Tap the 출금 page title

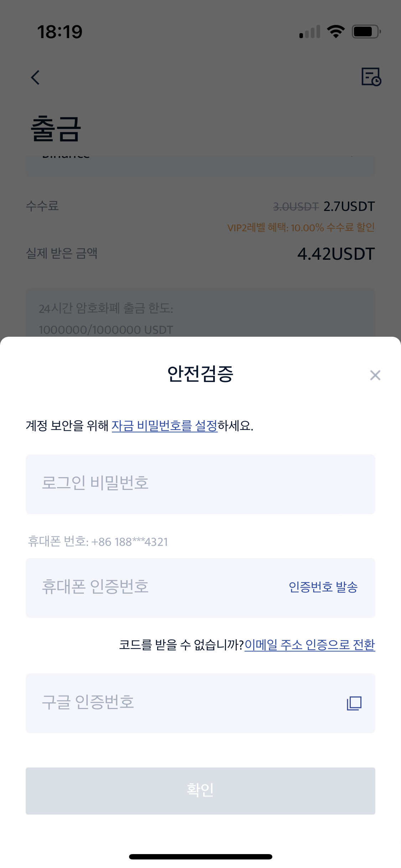point(56,129)
